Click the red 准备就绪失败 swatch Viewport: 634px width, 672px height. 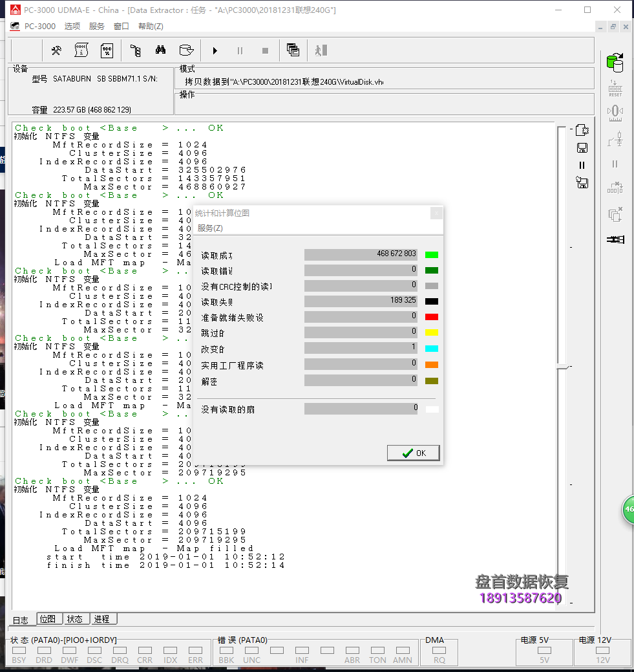click(431, 317)
